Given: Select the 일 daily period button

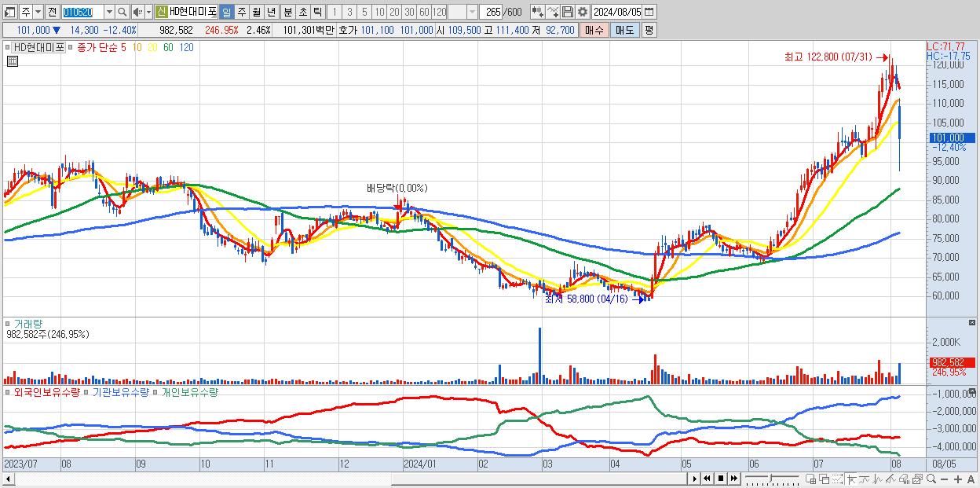Looking at the screenshot, I should point(226,12).
